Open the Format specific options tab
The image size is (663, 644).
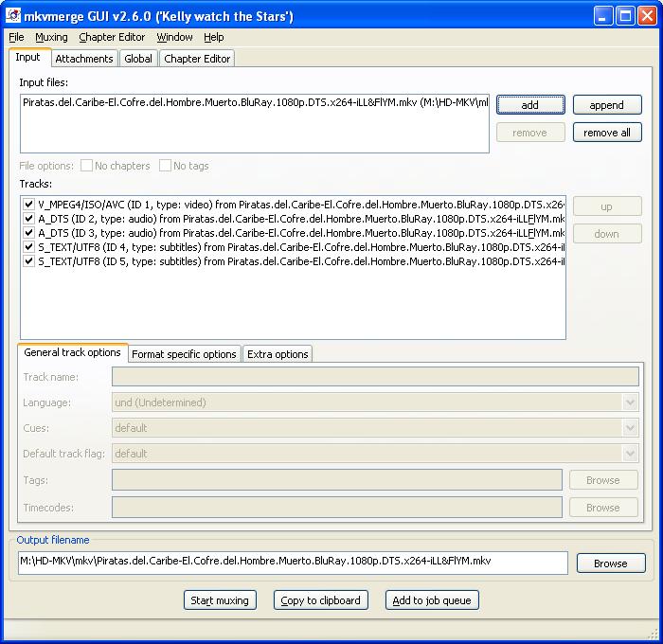tap(184, 354)
